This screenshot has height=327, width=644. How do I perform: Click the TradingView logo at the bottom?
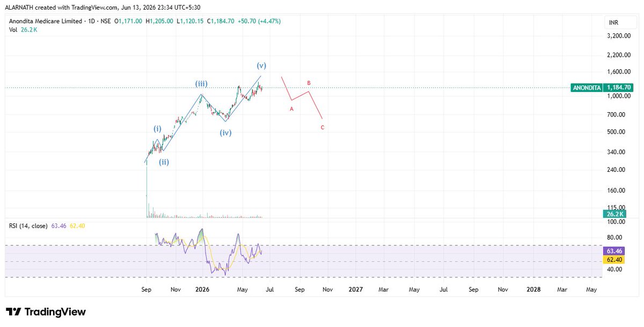[x=46, y=312]
